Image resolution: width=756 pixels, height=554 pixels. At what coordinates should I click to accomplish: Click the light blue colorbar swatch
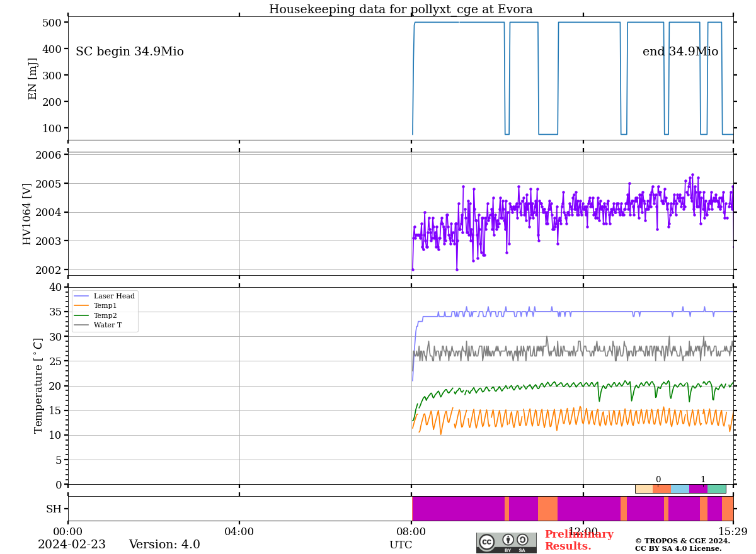coord(680,489)
